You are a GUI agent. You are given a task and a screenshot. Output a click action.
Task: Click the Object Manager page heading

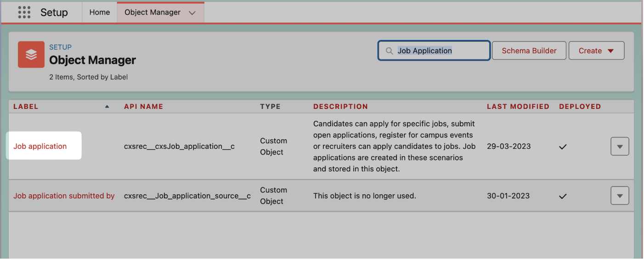[x=93, y=60]
